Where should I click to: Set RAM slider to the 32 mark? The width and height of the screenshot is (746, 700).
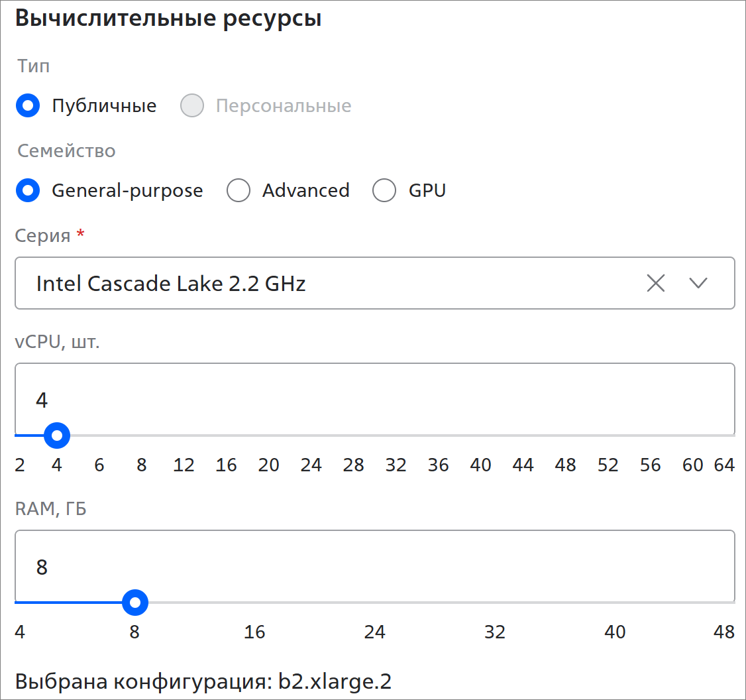click(495, 603)
